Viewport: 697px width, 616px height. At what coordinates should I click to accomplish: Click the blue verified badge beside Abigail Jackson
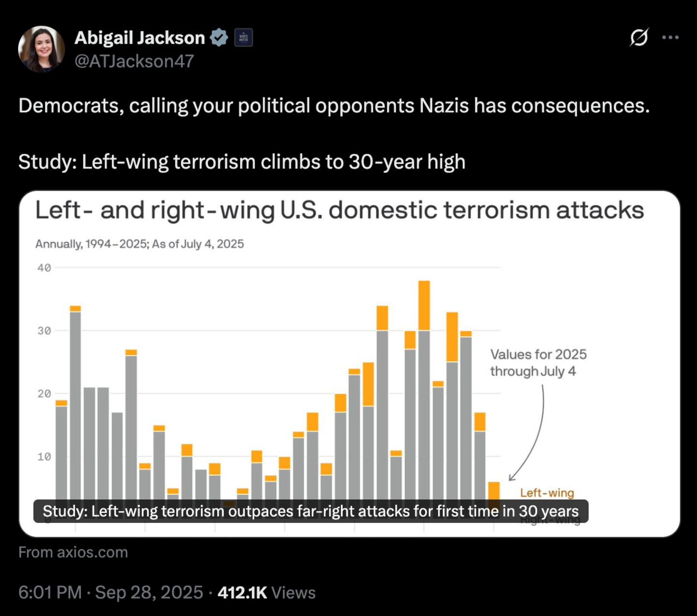219,37
